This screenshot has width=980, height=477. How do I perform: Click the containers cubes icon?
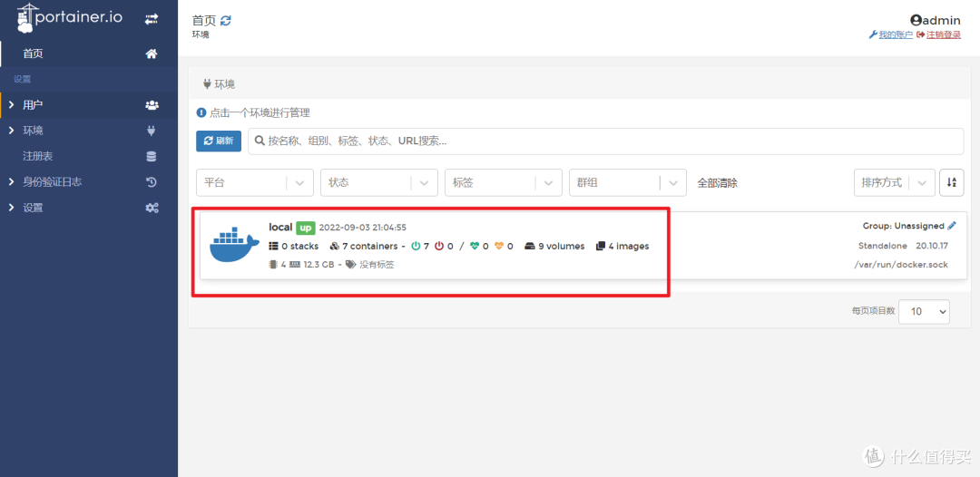pos(334,246)
